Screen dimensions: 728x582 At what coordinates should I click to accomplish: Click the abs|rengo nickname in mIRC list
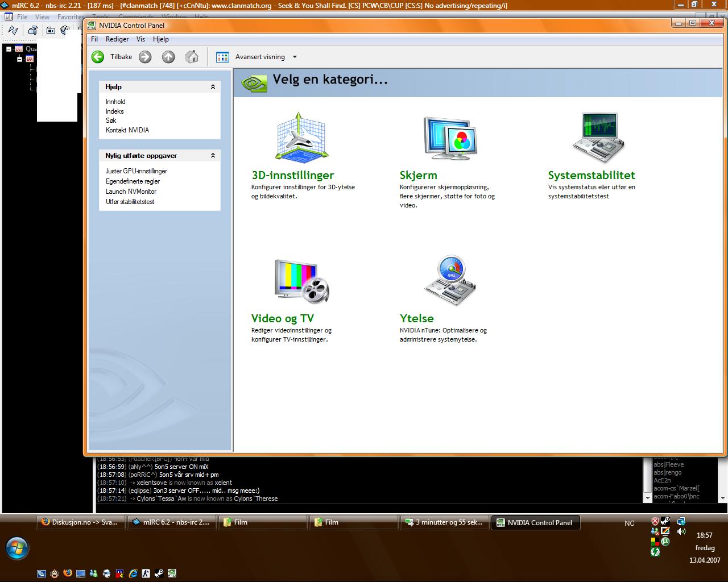pyautogui.click(x=668, y=472)
